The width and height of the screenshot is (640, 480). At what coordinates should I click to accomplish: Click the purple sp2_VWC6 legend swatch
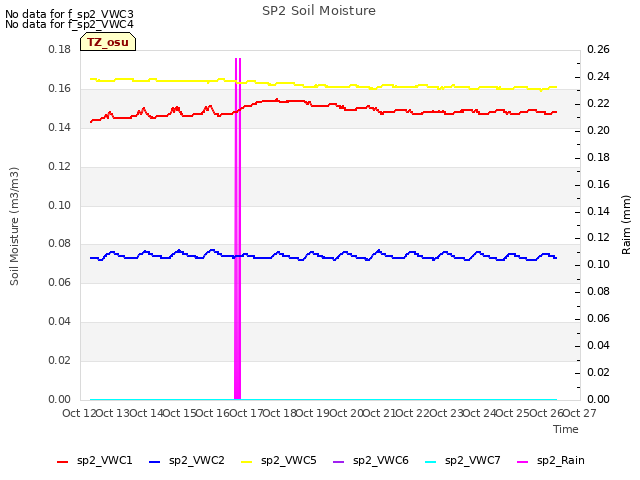click(x=338, y=462)
